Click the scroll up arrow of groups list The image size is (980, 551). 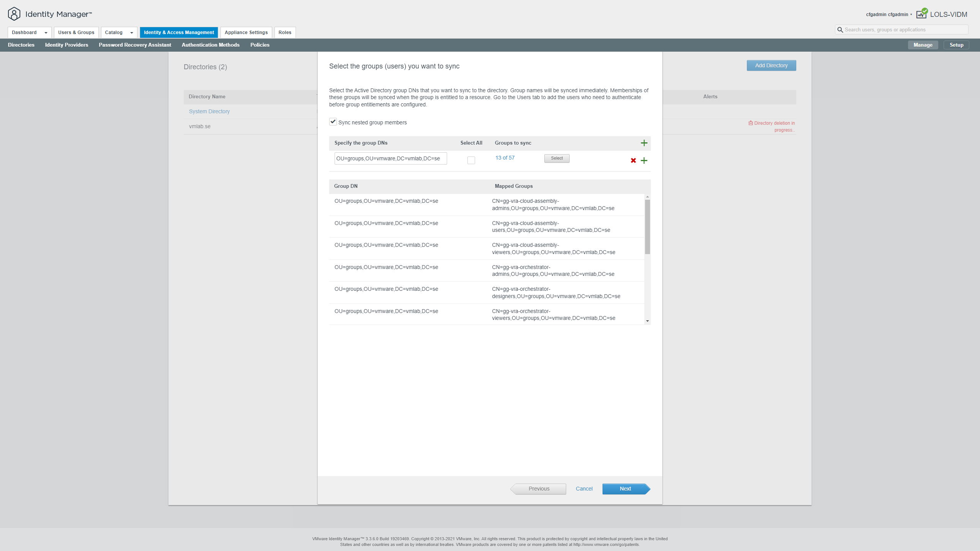point(647,197)
